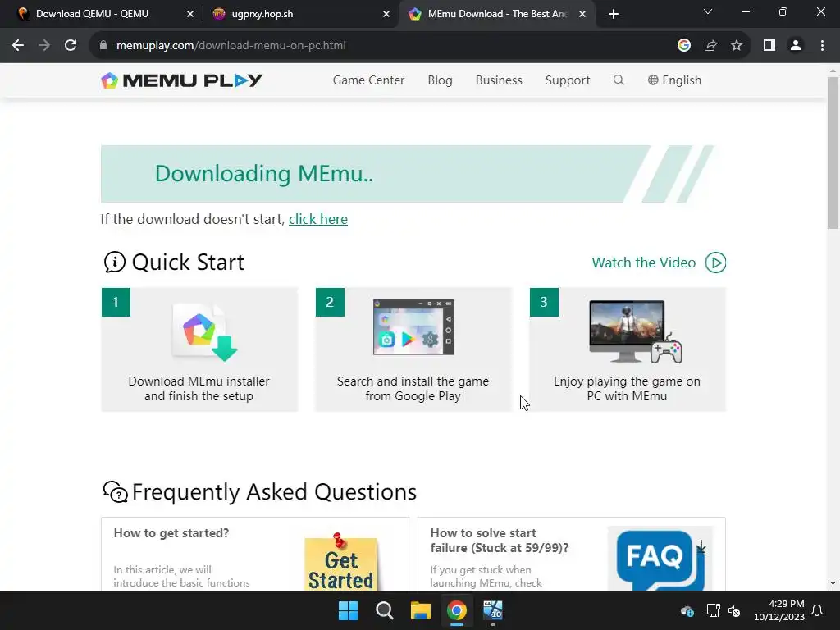The image size is (840, 630).
Task: Open the Chrome three-dot menu
Action: tap(822, 46)
